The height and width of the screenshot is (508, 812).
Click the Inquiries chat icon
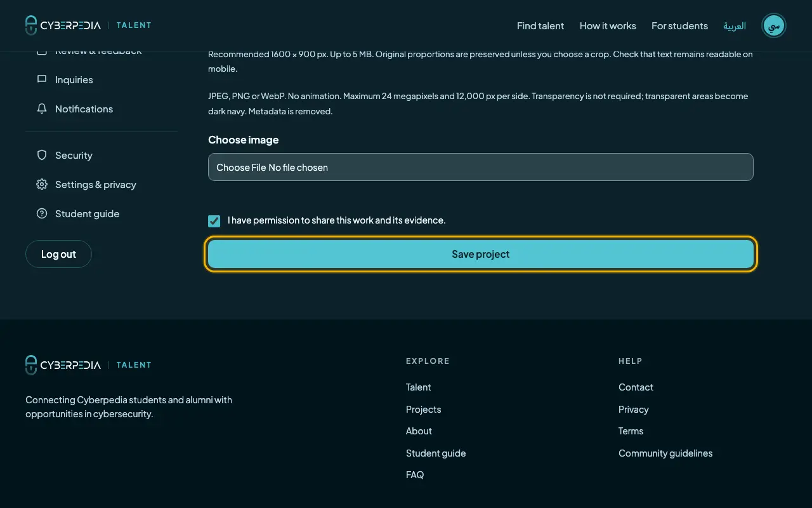[42, 79]
